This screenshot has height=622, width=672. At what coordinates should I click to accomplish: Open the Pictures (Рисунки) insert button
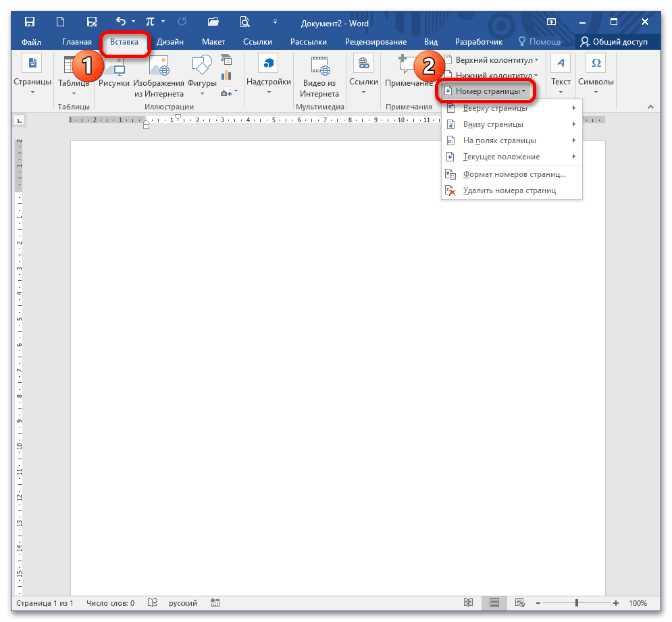[114, 72]
